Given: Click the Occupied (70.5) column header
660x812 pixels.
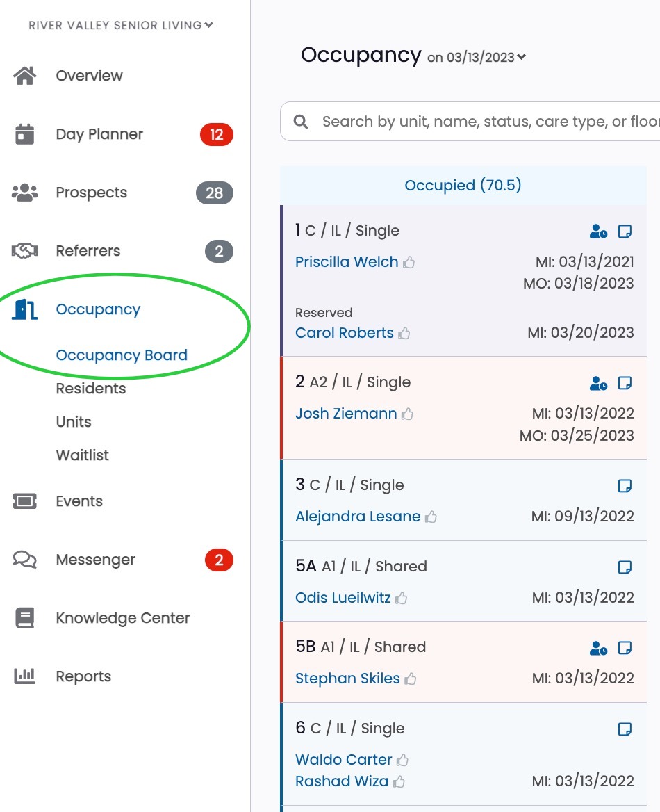Looking at the screenshot, I should click(463, 186).
